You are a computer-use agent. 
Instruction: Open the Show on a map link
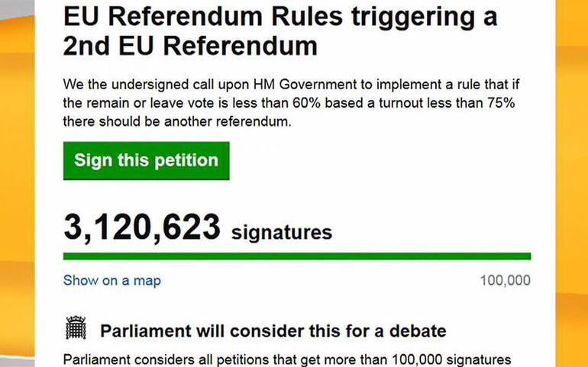[x=111, y=280]
